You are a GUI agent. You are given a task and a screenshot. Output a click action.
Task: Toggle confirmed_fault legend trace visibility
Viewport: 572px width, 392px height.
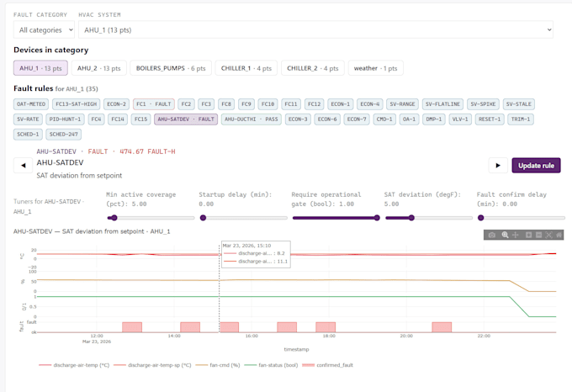[327, 365]
